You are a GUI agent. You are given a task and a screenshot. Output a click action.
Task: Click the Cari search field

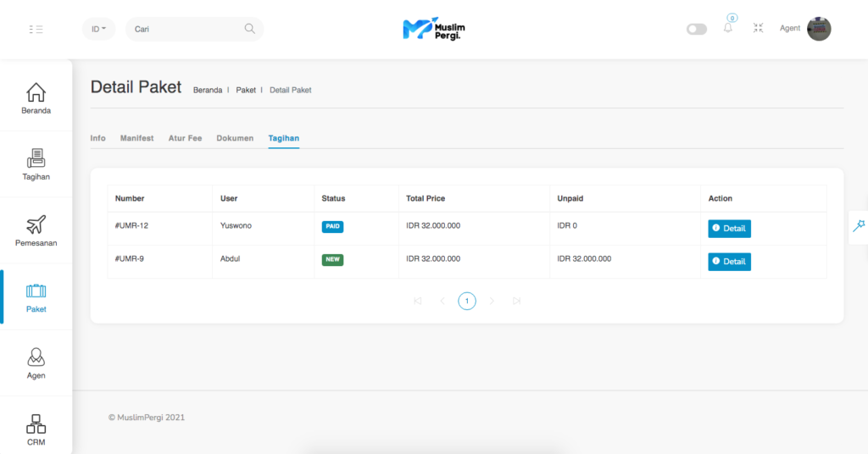[x=186, y=29]
